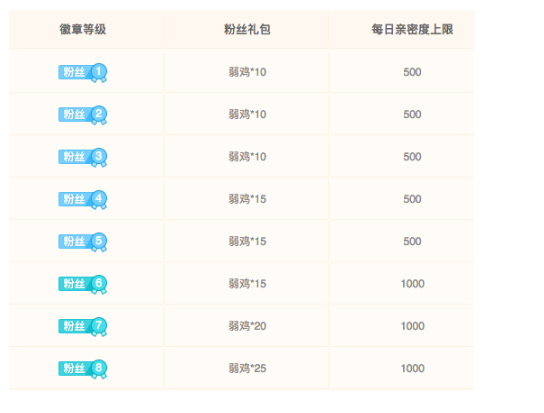The image size is (544, 413).
Task: Click the 粉丝礼包 column header
Action: pyautogui.click(x=247, y=30)
